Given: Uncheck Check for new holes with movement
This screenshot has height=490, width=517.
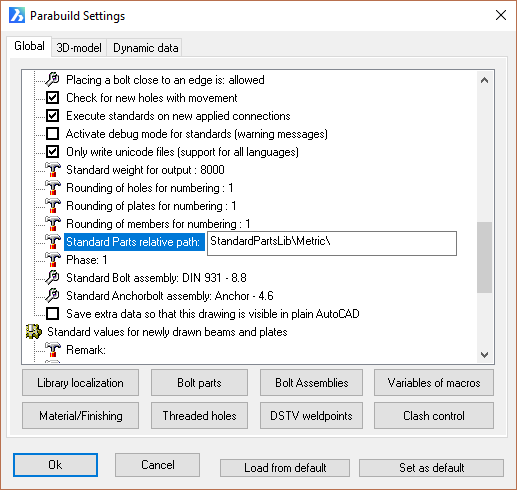Looking at the screenshot, I should [x=52, y=98].
